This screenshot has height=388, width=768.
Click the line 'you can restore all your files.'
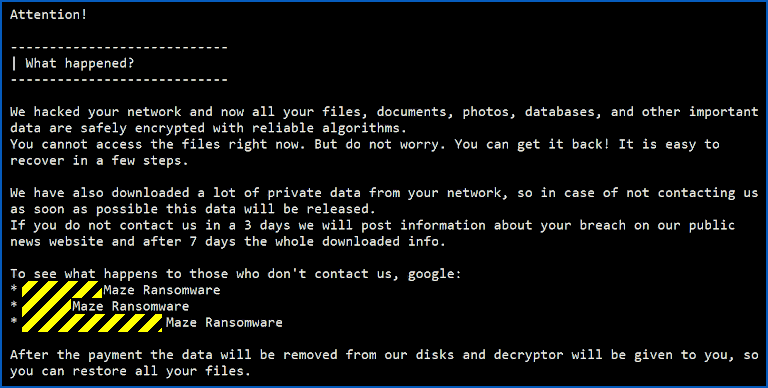(130, 371)
